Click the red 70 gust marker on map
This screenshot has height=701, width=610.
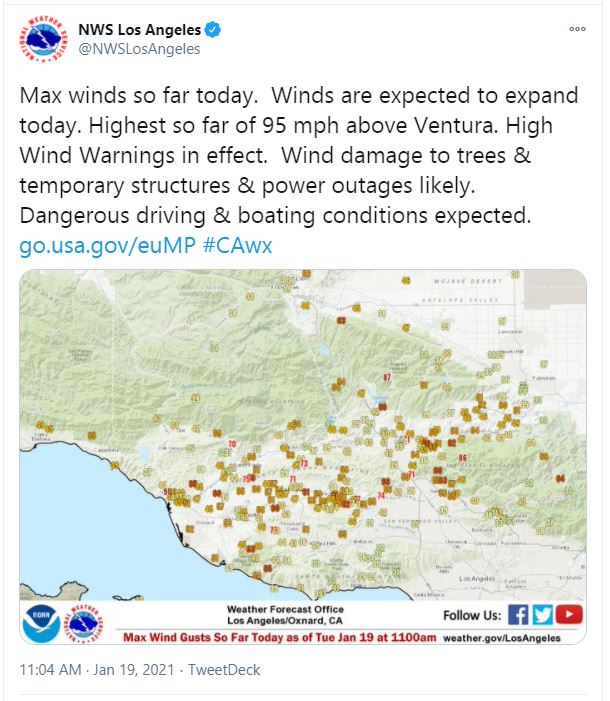point(232,444)
